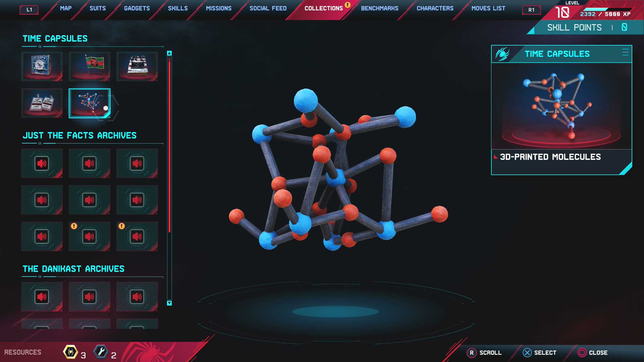
Task: Select the flag time capsule thumbnail
Action: (90, 66)
